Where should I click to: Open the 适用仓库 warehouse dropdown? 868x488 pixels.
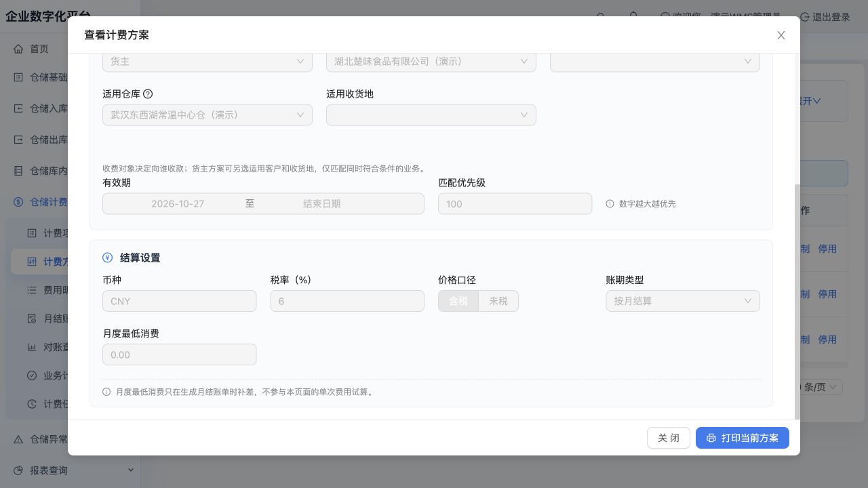pos(208,115)
